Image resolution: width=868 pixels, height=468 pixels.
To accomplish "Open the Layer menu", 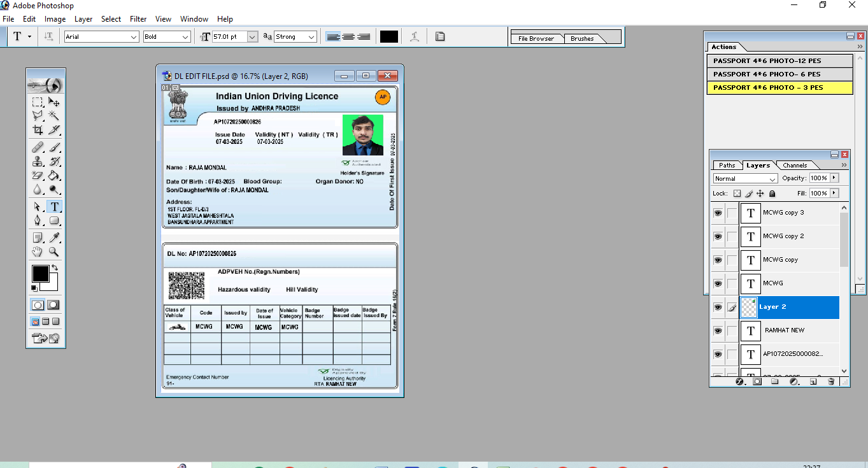I will 83,19.
